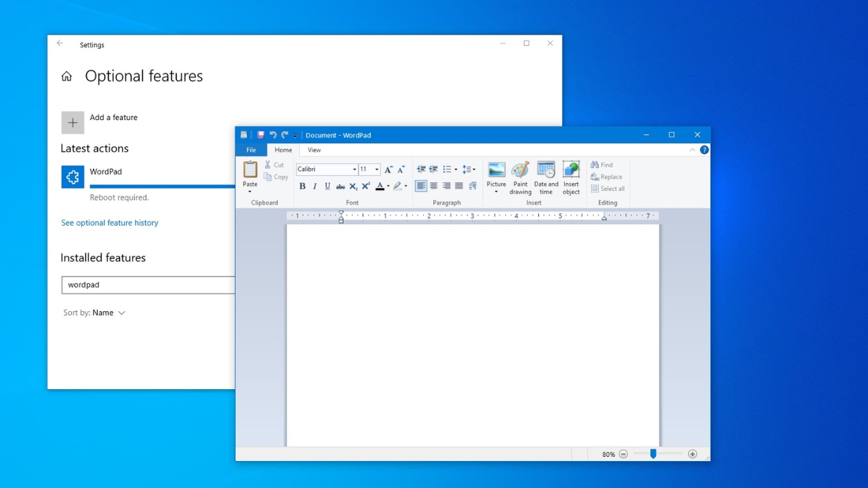Shrink the font size
This screenshot has height=488, width=868.
tap(401, 169)
